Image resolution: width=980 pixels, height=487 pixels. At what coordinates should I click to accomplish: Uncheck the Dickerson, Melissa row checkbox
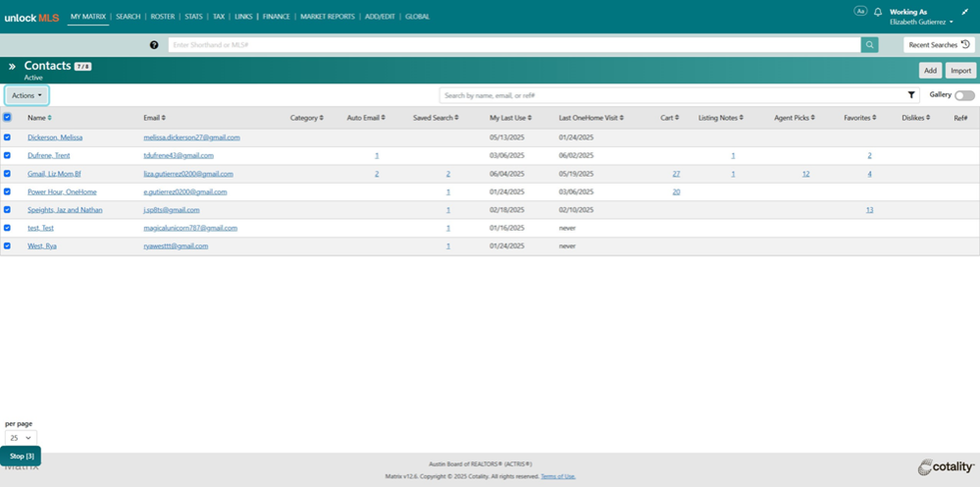point(8,137)
